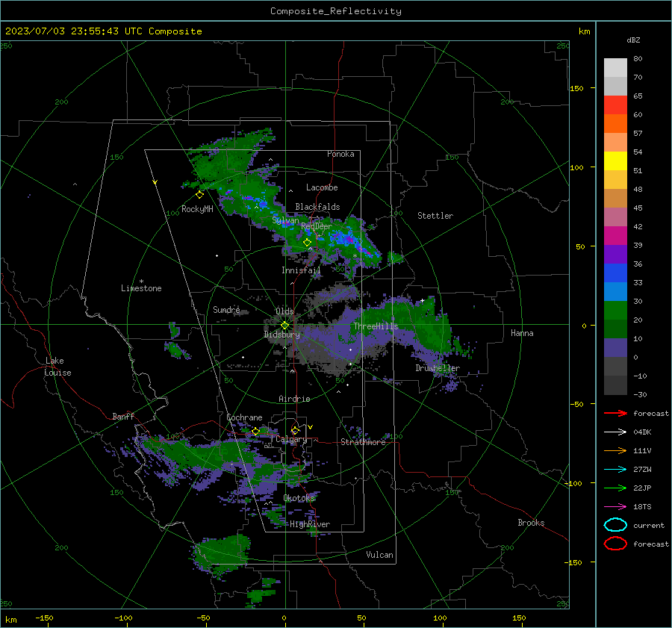Click the yellow diamond marker at radar center near Olds
This screenshot has height=628, width=672.
pos(284,326)
